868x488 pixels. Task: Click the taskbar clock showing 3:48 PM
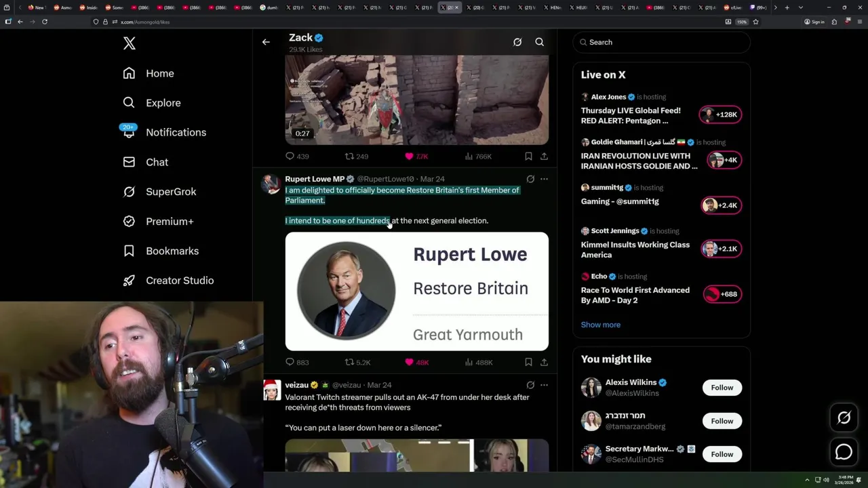click(x=845, y=480)
